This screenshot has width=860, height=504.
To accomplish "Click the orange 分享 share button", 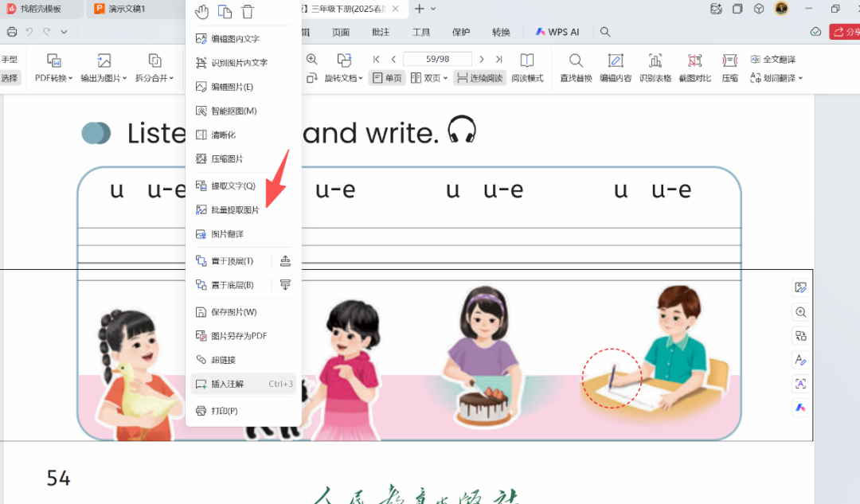I will coord(846,31).
